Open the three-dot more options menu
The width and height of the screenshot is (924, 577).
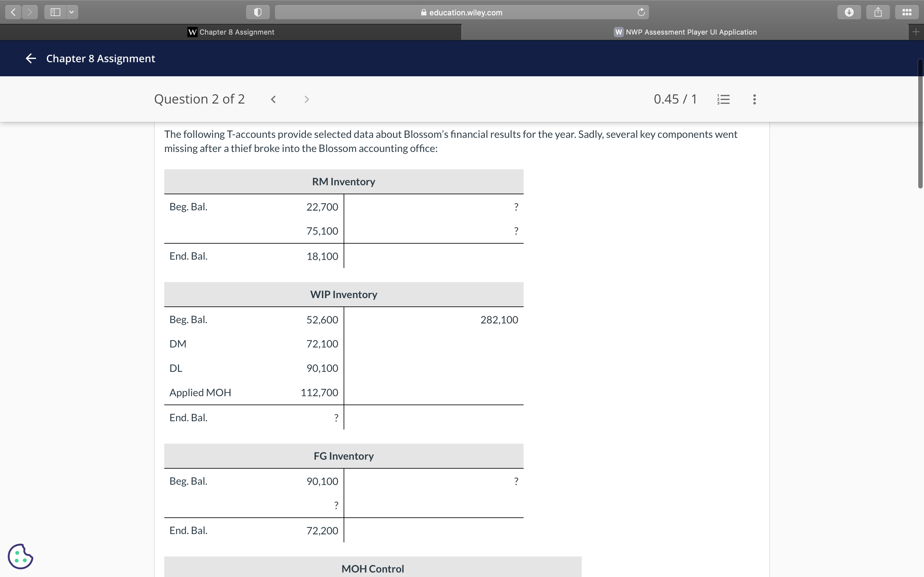[754, 100]
